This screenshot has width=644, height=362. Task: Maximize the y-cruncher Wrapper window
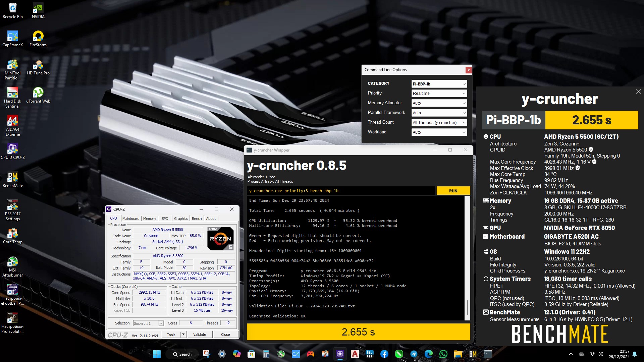450,150
